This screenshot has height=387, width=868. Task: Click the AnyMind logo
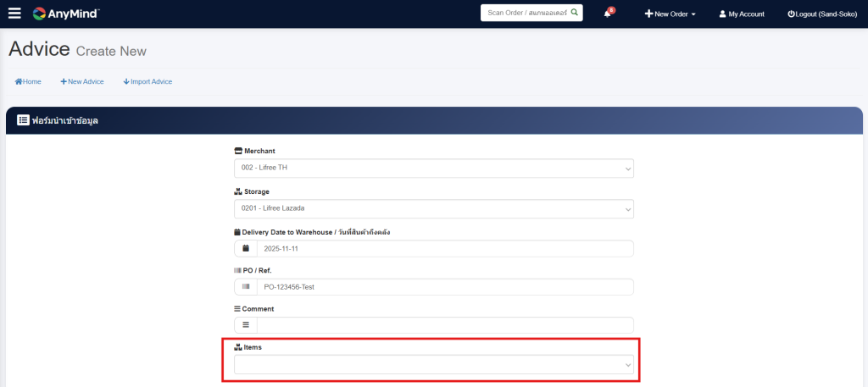(x=66, y=14)
